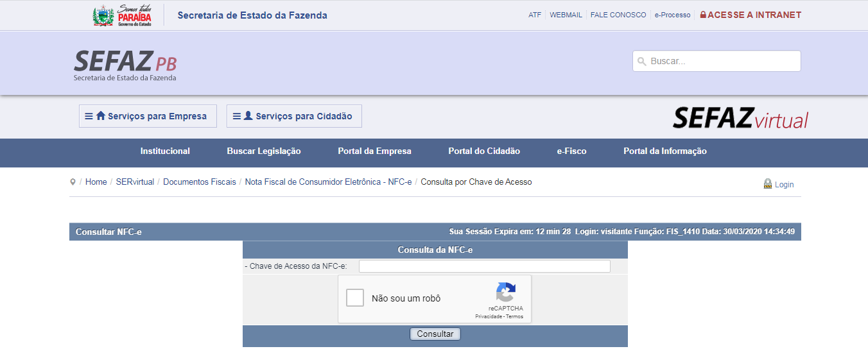
Task: Expand the Serviços para Cidadão menu
Action: [294, 116]
